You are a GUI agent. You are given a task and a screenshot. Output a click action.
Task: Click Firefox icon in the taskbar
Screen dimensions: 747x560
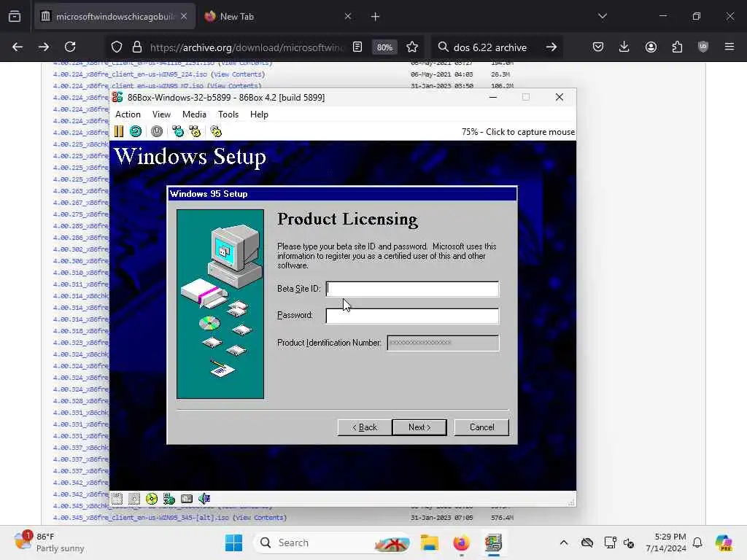[461, 542]
